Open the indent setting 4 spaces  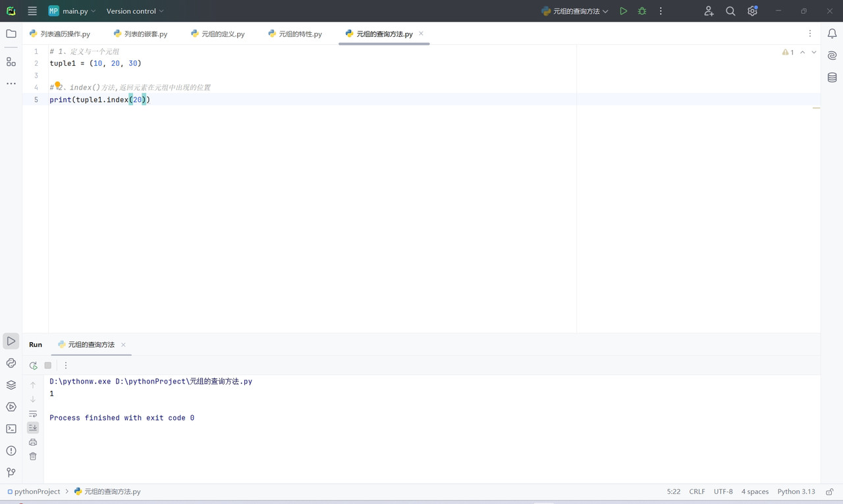755,491
